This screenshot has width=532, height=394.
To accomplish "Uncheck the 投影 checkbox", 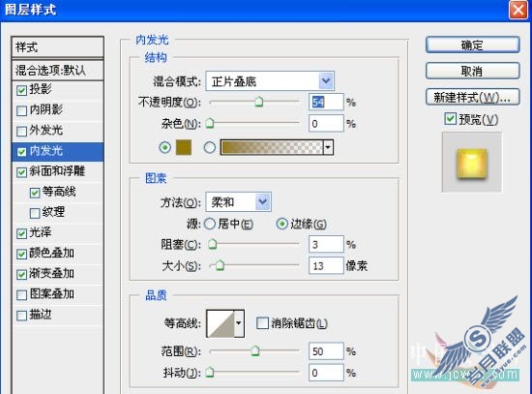I will click(x=21, y=90).
